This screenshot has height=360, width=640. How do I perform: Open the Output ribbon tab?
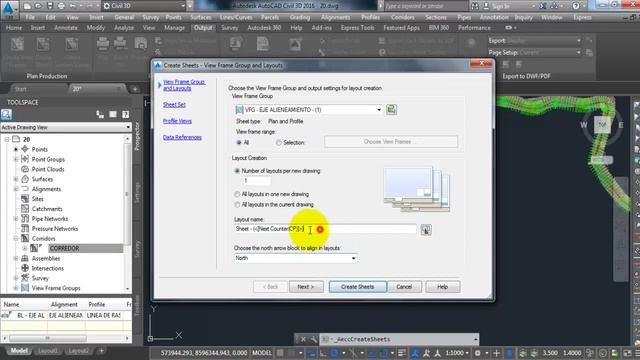click(203, 28)
